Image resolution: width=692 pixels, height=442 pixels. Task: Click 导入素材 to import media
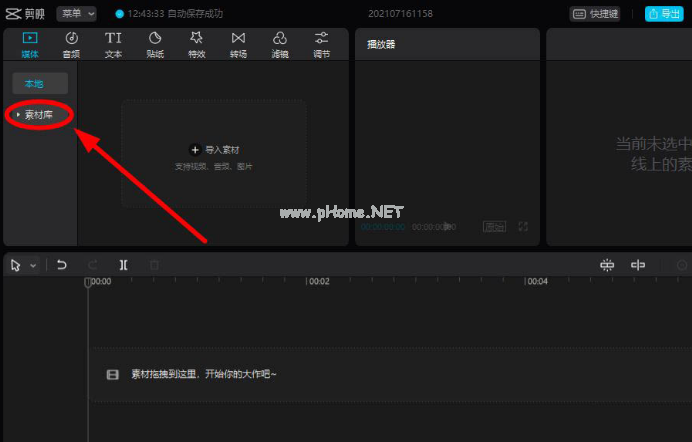[x=215, y=149]
